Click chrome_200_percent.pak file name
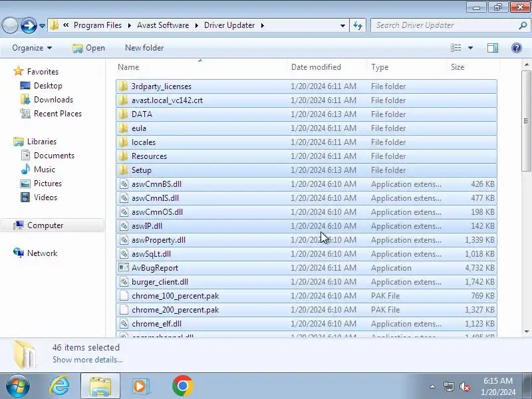This screenshot has width=532, height=399. click(176, 310)
